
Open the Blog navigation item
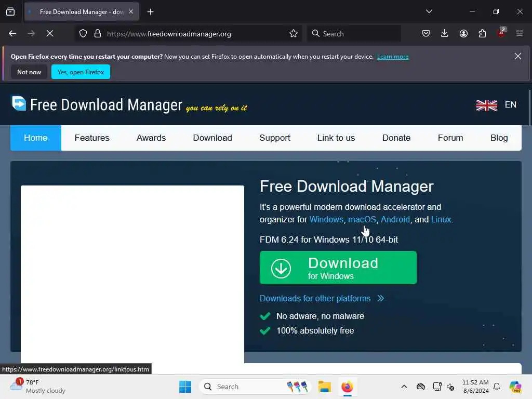[499, 138]
